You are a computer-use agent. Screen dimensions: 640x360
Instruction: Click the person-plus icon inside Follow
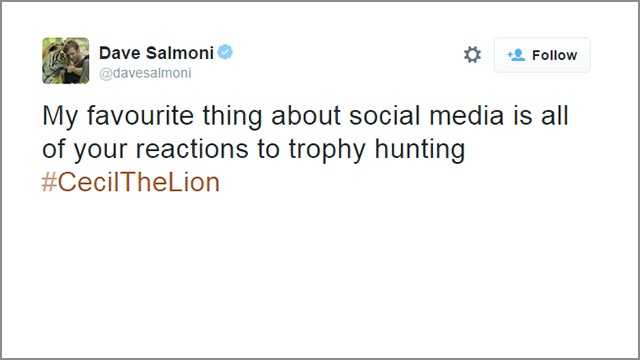click(516, 55)
